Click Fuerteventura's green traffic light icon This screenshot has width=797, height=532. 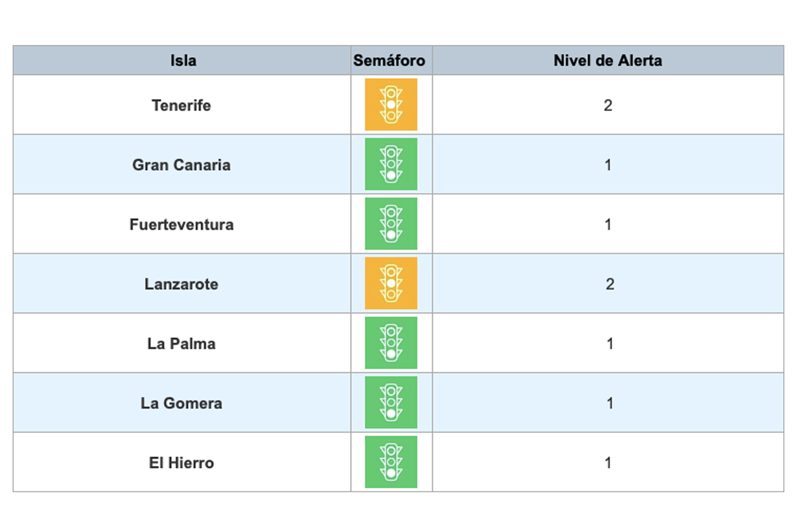[x=391, y=224]
